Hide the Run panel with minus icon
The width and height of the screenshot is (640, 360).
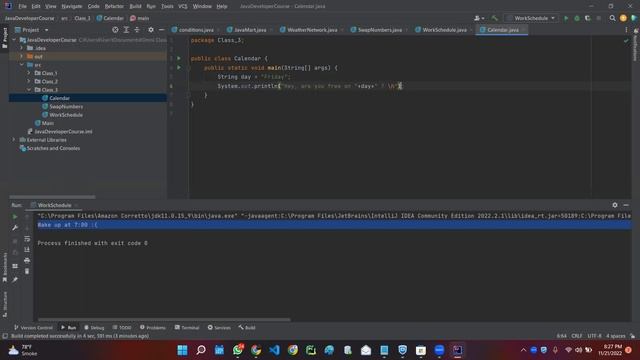coord(626,205)
